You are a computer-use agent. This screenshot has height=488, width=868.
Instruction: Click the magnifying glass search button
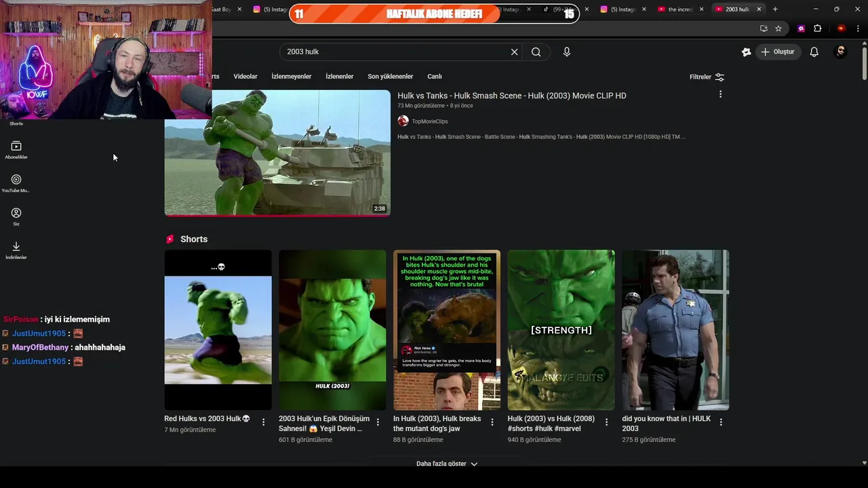point(536,52)
